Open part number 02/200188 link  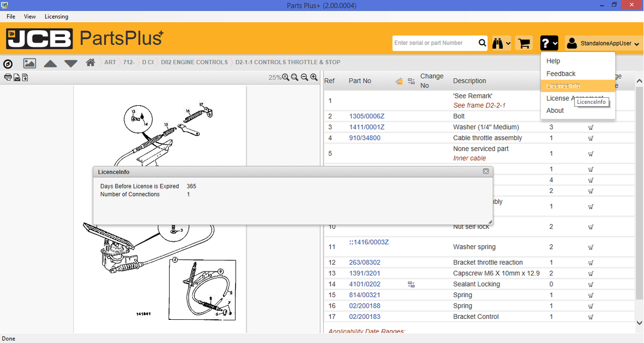click(365, 306)
